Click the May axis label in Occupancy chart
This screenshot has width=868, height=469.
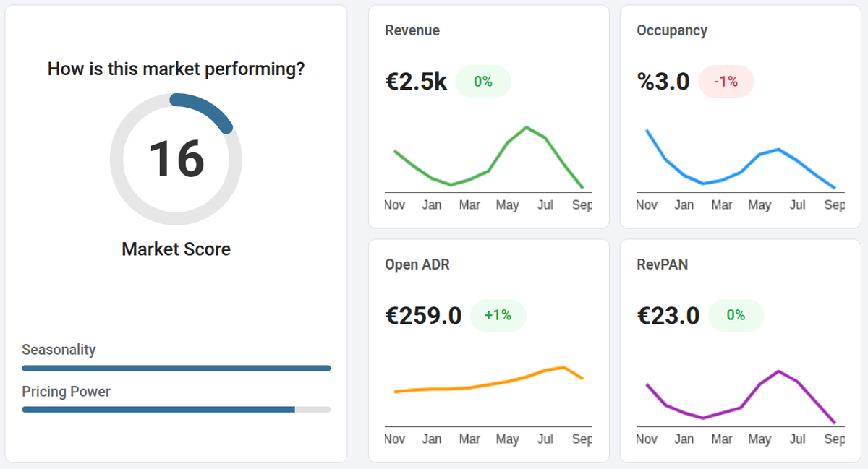(x=759, y=205)
